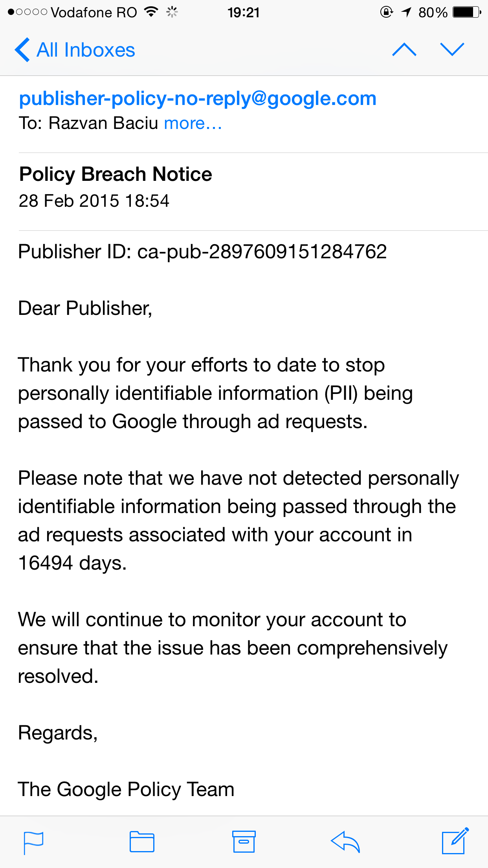Tap sender publisher-policy-no-reply@google.com address
The image size is (488, 868).
click(x=198, y=98)
